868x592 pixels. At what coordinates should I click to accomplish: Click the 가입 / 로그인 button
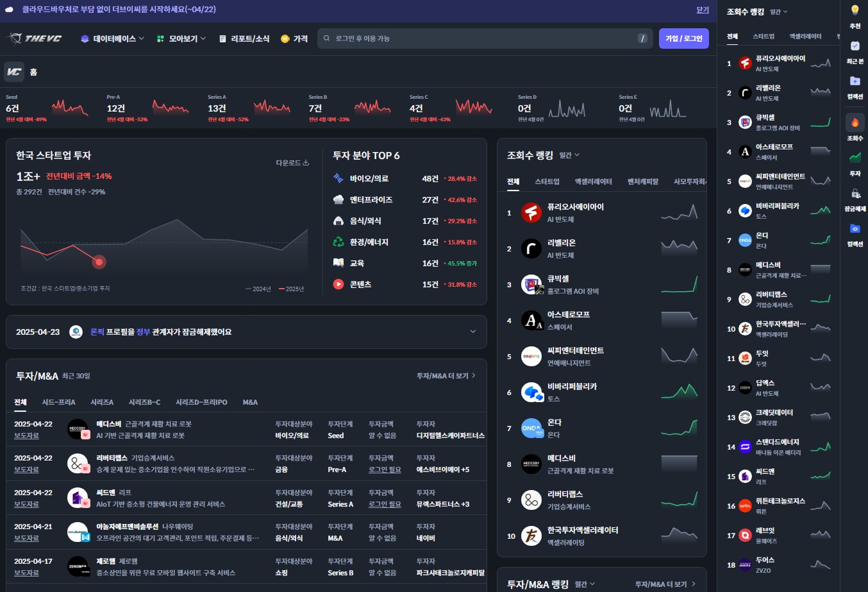(x=684, y=38)
